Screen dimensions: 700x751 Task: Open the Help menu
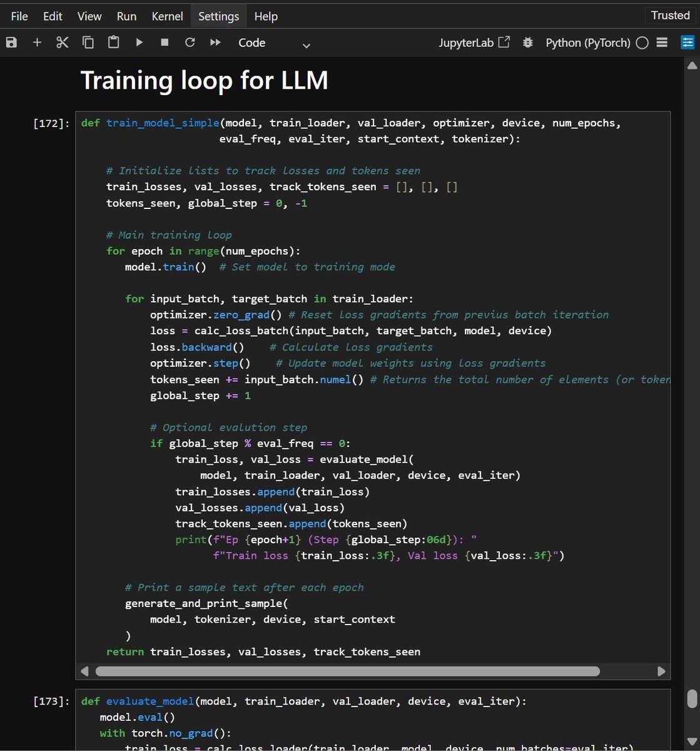tap(266, 16)
